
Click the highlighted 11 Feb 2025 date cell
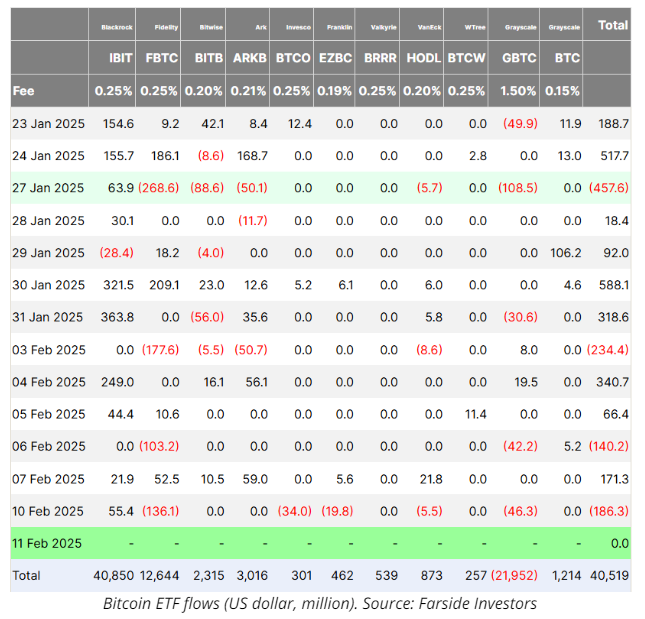pos(47,543)
